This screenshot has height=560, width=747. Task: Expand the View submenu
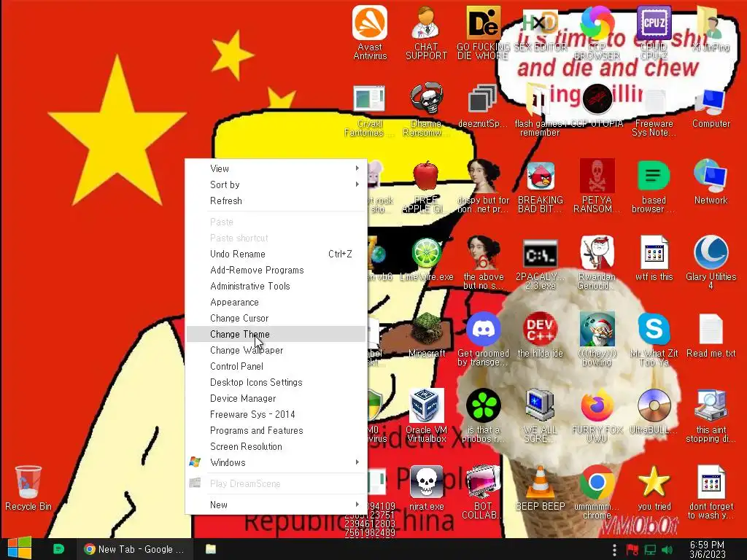pos(276,168)
